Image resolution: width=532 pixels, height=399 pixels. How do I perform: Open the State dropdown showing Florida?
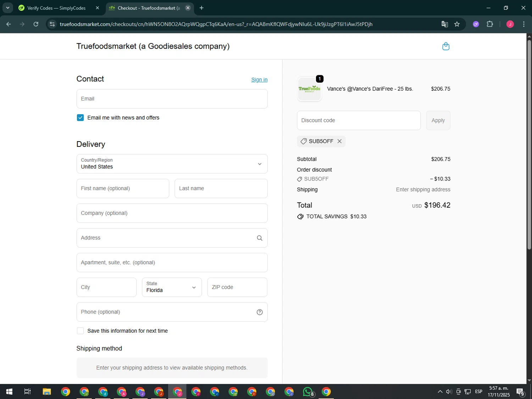(x=172, y=287)
